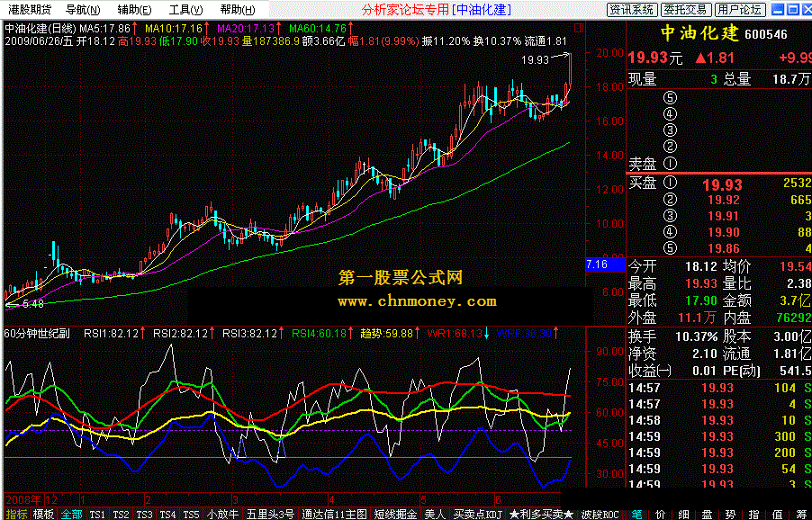The width and height of the screenshot is (812, 520).
Task: Click the red box icon at chart top-right
Action: pos(579,27)
